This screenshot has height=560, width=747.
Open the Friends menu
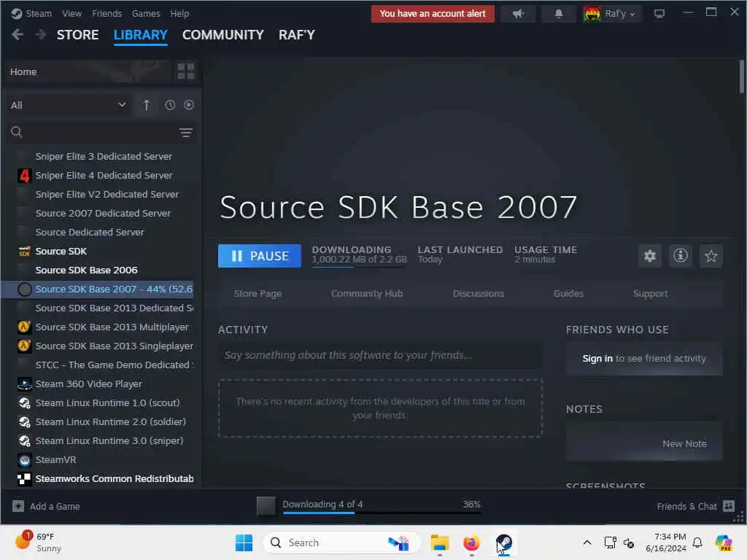click(x=107, y=13)
